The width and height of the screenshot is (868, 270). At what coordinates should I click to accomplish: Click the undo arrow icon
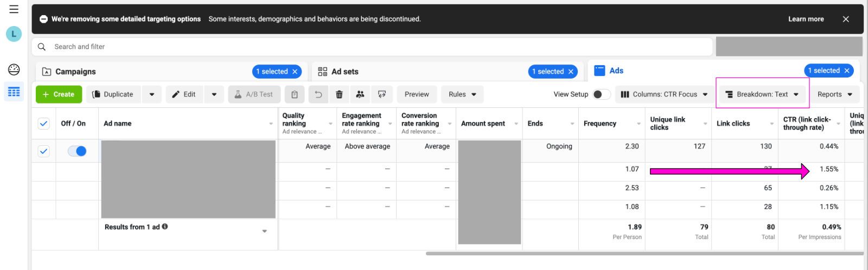click(318, 94)
